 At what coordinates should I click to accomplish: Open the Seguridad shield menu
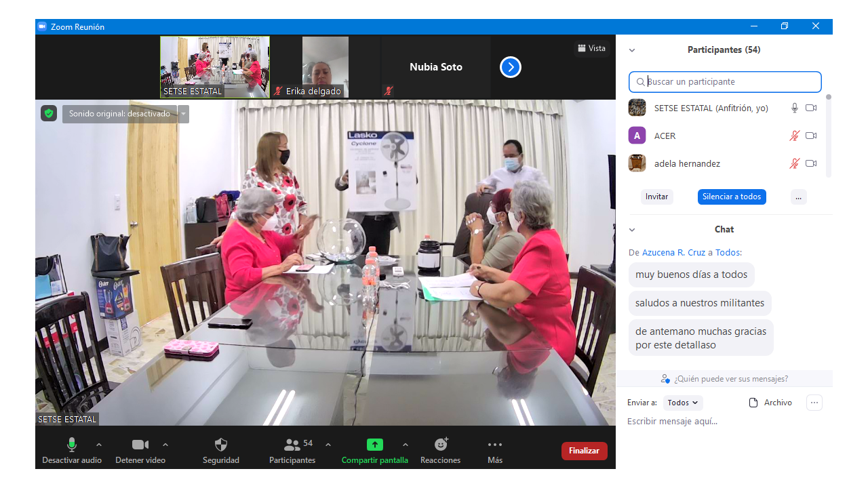click(221, 450)
